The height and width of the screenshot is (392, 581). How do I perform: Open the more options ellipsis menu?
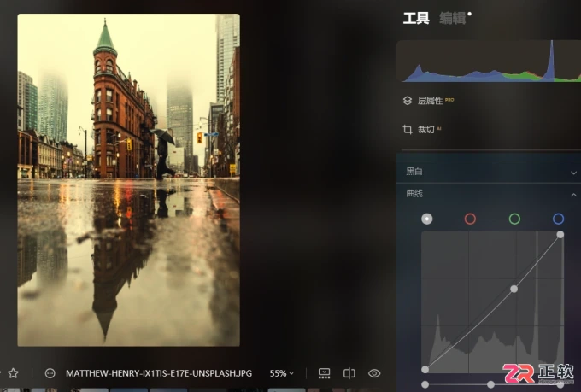50,373
